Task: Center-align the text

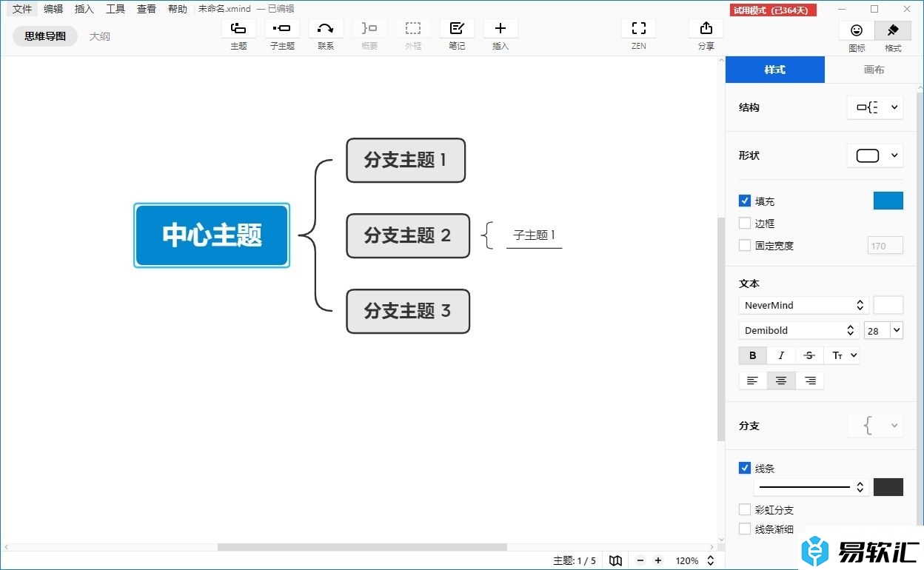Action: click(781, 380)
